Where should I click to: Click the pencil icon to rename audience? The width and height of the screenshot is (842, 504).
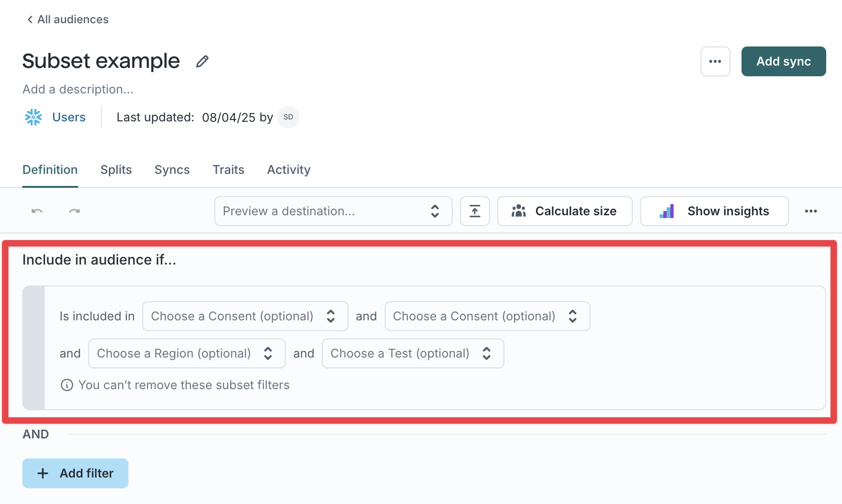[202, 61]
